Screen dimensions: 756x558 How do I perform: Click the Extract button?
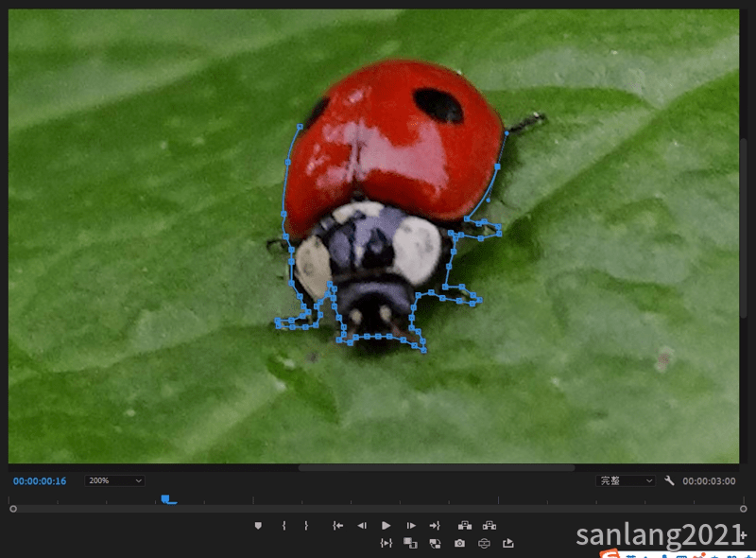[490, 526]
